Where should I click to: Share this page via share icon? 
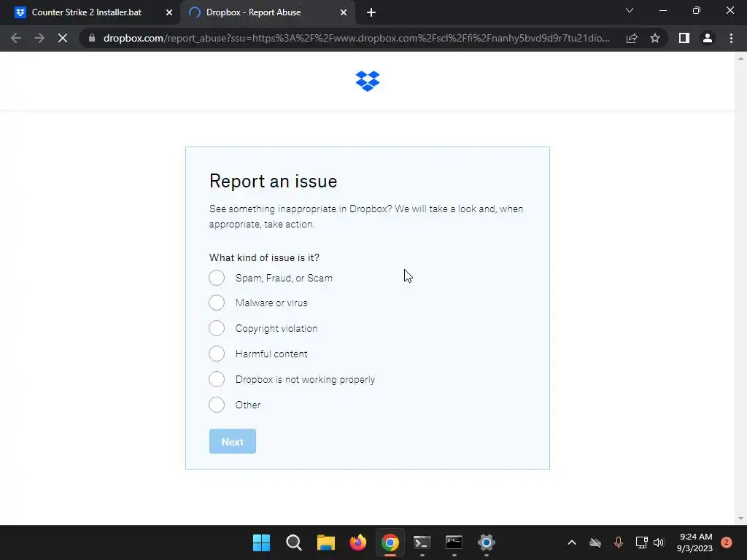[632, 38]
